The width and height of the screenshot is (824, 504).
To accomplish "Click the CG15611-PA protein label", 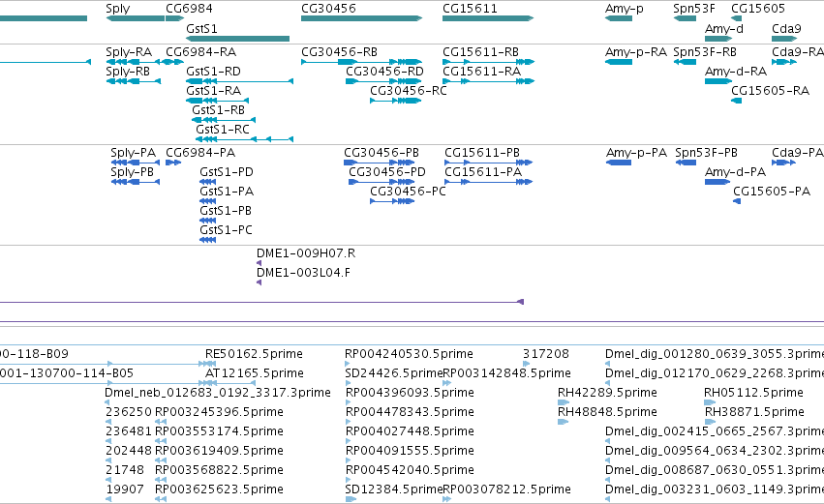I will pos(483,172).
